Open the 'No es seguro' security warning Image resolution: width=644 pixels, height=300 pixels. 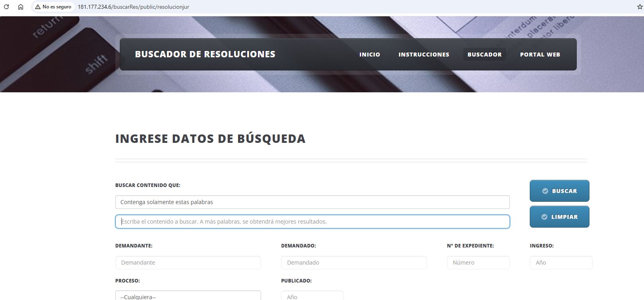click(x=53, y=7)
